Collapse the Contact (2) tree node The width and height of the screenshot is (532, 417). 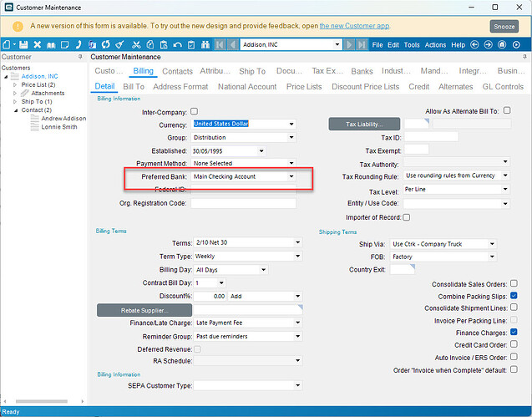(16, 110)
